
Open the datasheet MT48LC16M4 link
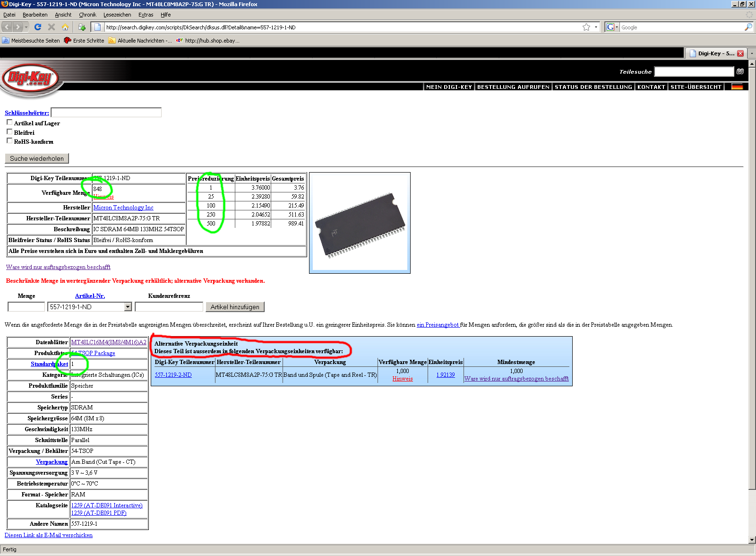tap(109, 342)
